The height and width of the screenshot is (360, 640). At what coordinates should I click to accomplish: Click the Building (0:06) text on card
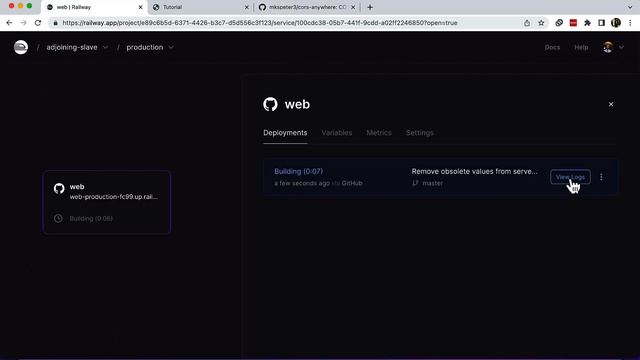(x=91, y=218)
